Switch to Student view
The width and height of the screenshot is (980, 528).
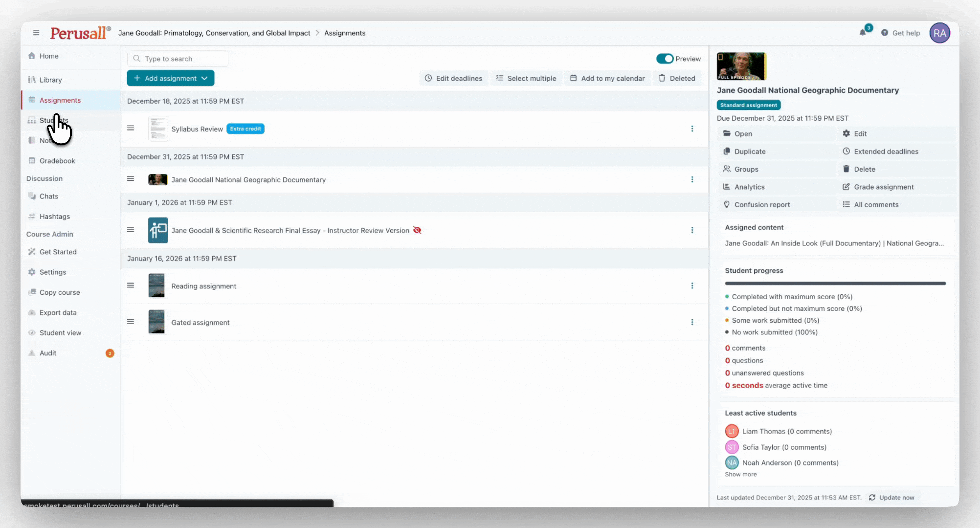pyautogui.click(x=71, y=333)
